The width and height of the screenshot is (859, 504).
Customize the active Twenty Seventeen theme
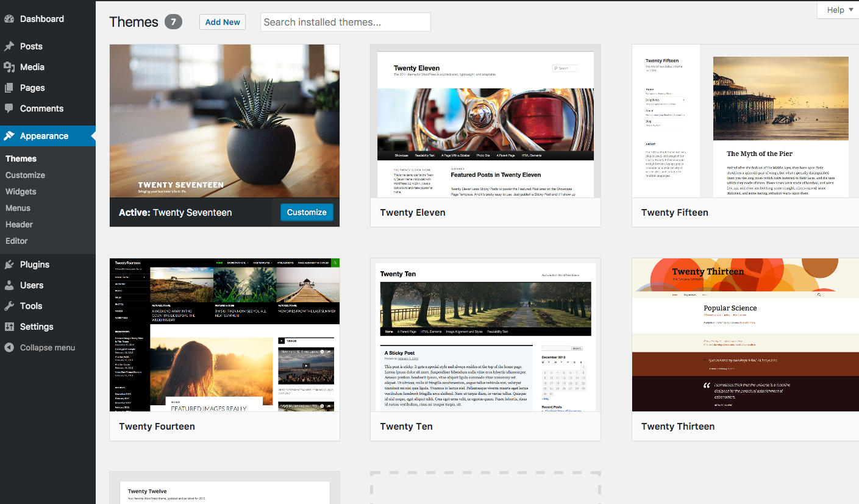306,211
